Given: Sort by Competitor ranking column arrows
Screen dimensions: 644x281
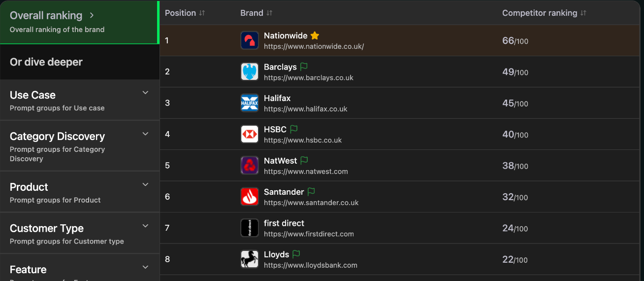Looking at the screenshot, I should click(583, 13).
